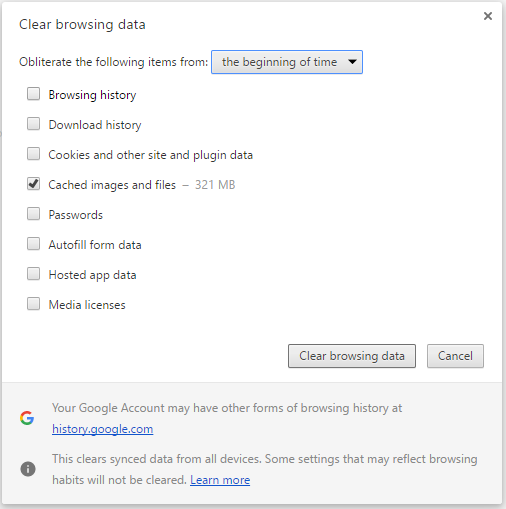Enable the Passwords checkbox
This screenshot has width=506, height=509.
coord(33,214)
